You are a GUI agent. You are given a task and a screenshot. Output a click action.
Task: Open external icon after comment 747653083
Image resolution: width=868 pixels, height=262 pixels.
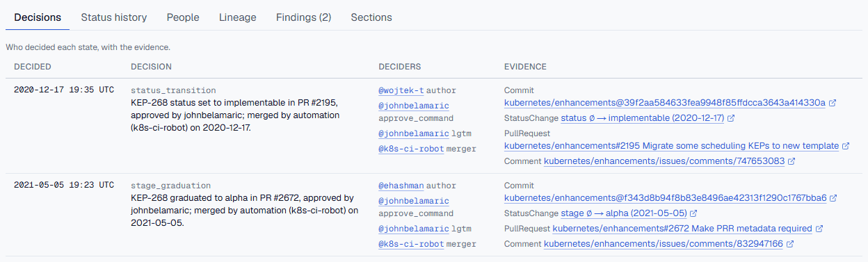pos(791,161)
